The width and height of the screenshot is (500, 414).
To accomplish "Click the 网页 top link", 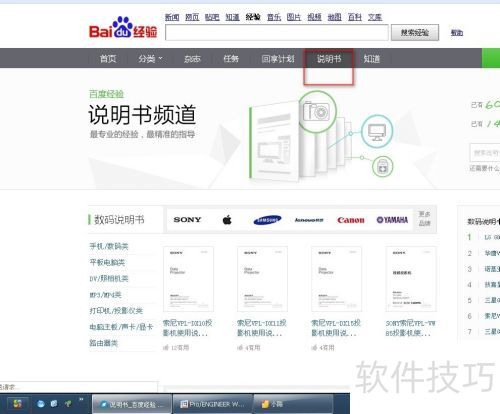I will 192,17.
